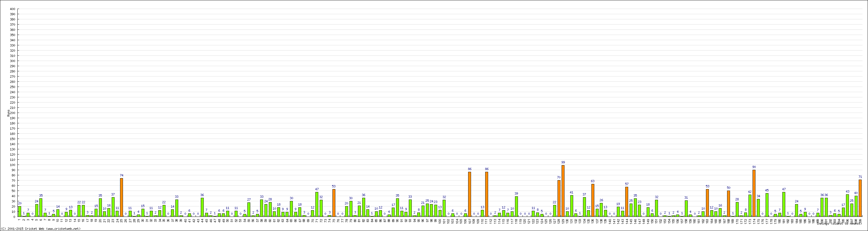Click the value label "50" above innings 168
This screenshot has height=231, width=868.
point(729,188)
